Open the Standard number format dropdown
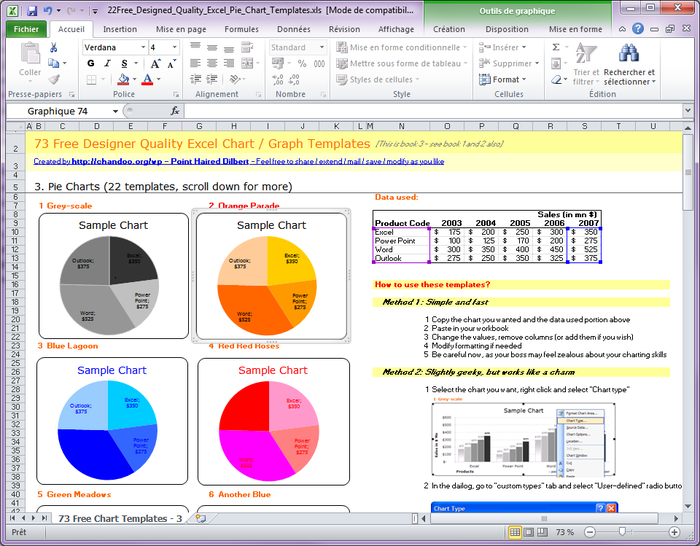The width and height of the screenshot is (700, 546). tap(321, 47)
